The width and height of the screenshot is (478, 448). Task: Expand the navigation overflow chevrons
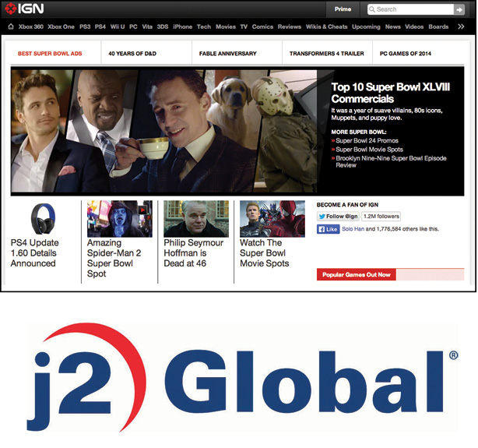(461, 26)
